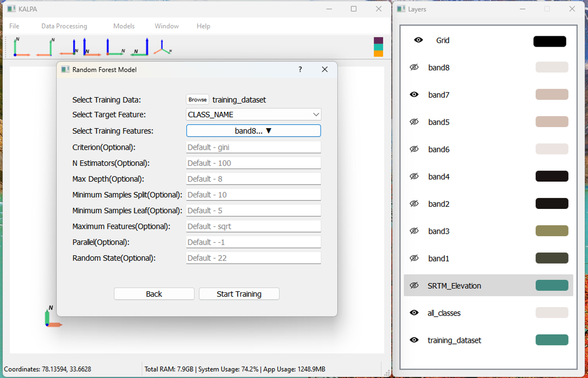This screenshot has height=378, width=588.
Task: Show the hidden band3 layer
Action: pyautogui.click(x=414, y=231)
